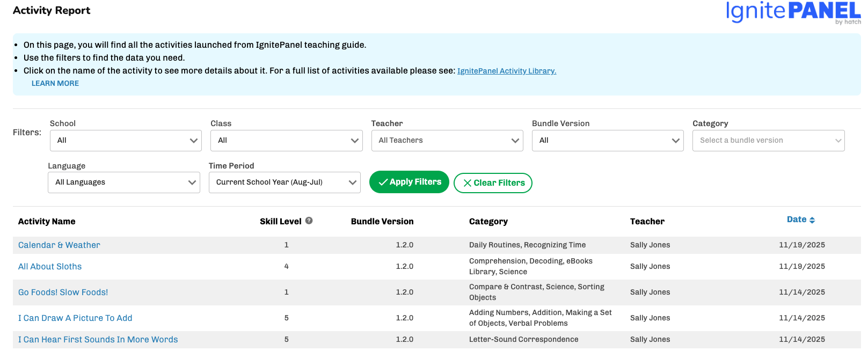This screenshot has width=868, height=351.
Task: Click the Bundle Version column header
Action: (x=382, y=222)
